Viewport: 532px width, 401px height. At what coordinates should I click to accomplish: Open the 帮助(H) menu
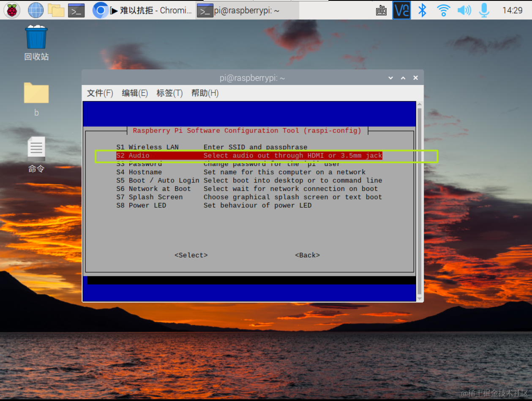click(x=205, y=93)
